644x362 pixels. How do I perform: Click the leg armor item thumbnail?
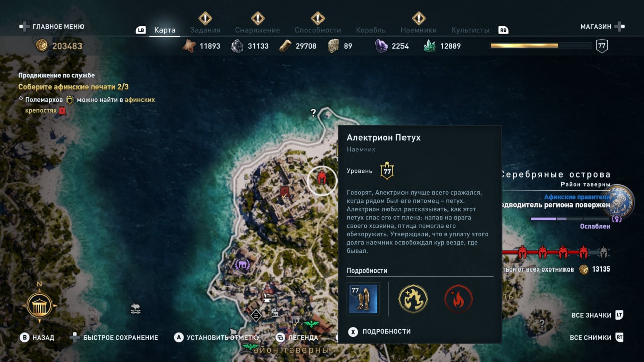click(363, 299)
